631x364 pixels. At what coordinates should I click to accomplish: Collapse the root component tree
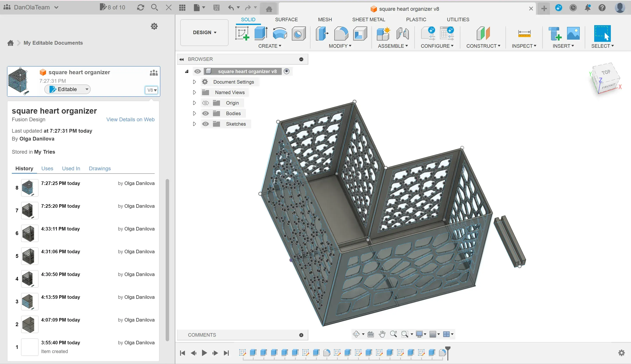pos(187,72)
